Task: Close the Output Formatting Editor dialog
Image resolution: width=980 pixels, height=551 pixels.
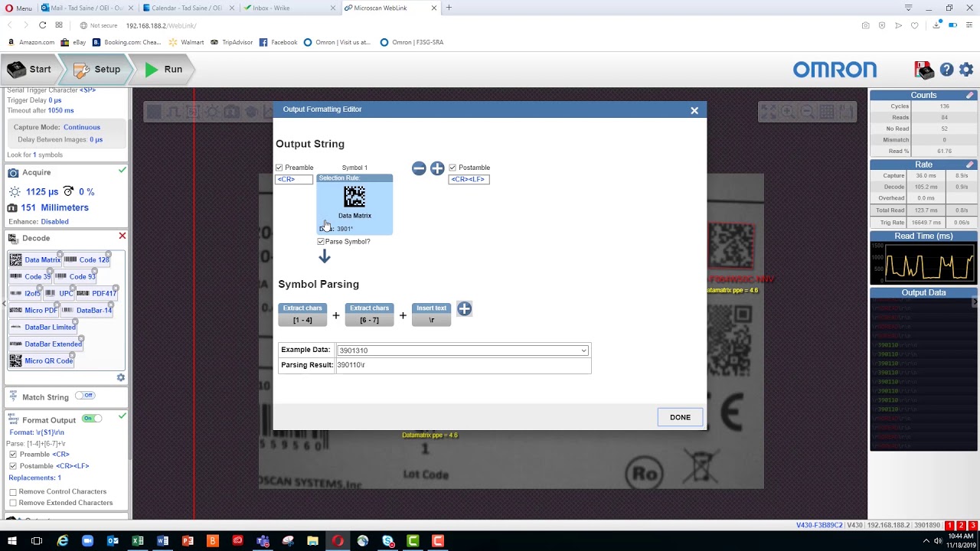Action: pyautogui.click(x=694, y=110)
